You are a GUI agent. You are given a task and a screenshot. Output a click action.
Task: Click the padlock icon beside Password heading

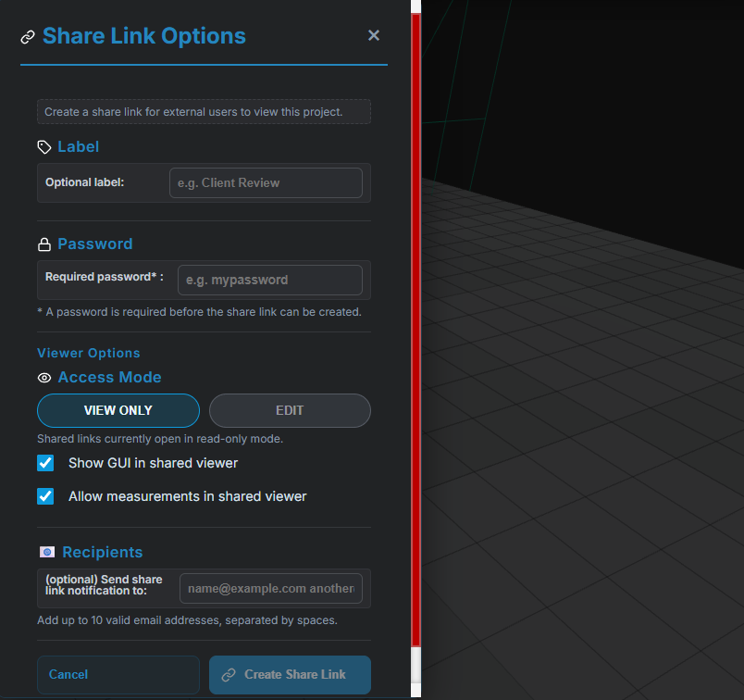[x=43, y=243]
